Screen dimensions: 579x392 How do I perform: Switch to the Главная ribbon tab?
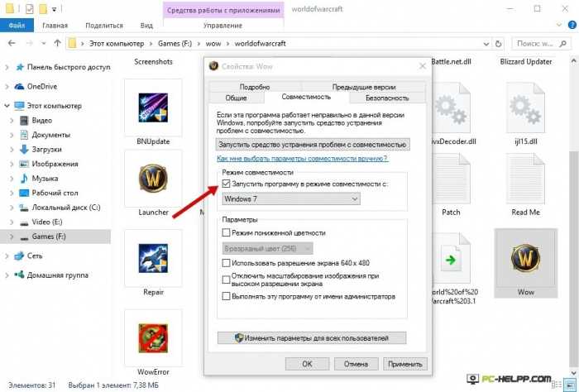point(55,26)
